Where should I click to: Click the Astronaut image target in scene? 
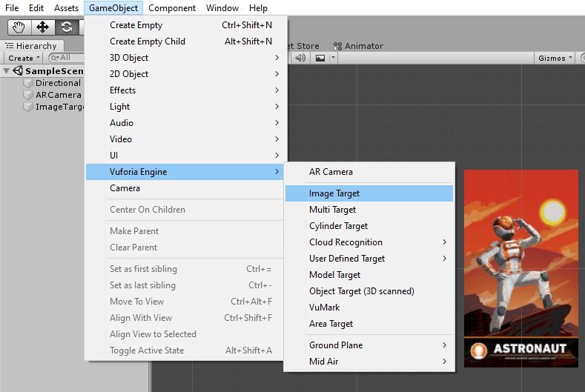[520, 268]
